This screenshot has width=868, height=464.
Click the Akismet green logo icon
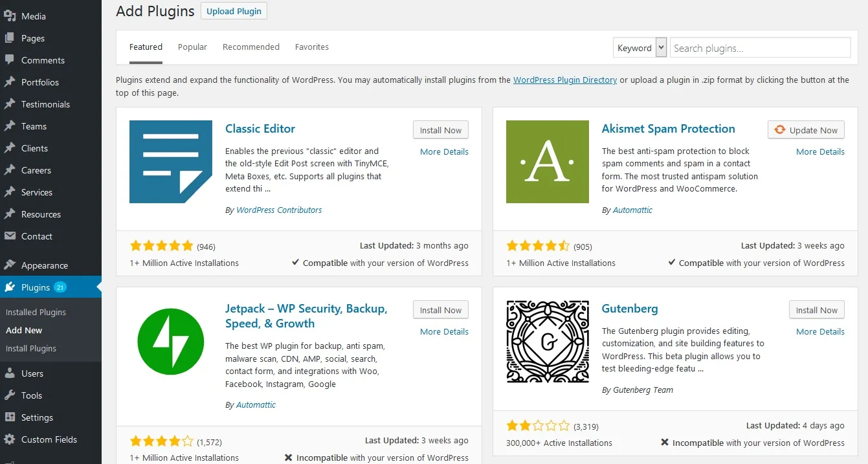click(x=547, y=162)
